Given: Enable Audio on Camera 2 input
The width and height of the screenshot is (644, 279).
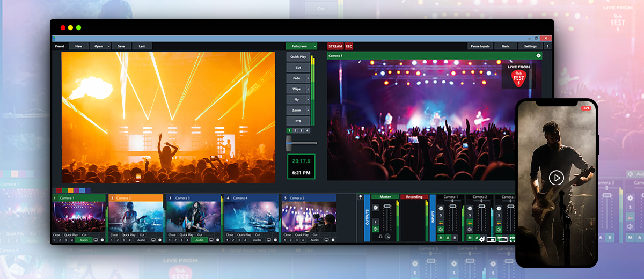Looking at the screenshot, I should pyautogui.click(x=142, y=240).
